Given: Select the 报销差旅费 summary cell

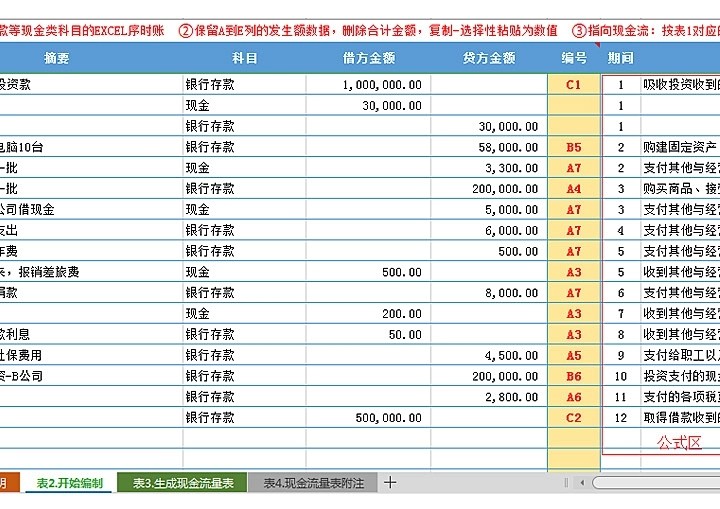Looking at the screenshot, I should [x=91, y=272].
